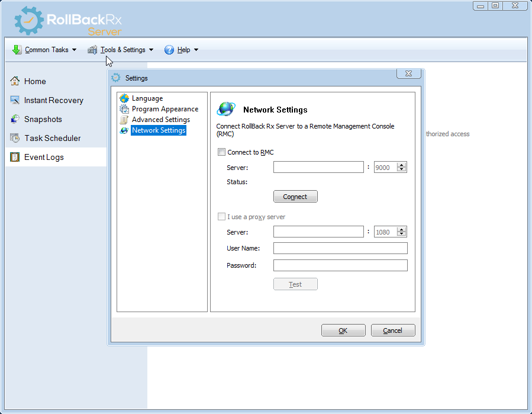The width and height of the screenshot is (532, 414).
Task: Click the 'Network Settings' panel heading
Action: point(275,110)
